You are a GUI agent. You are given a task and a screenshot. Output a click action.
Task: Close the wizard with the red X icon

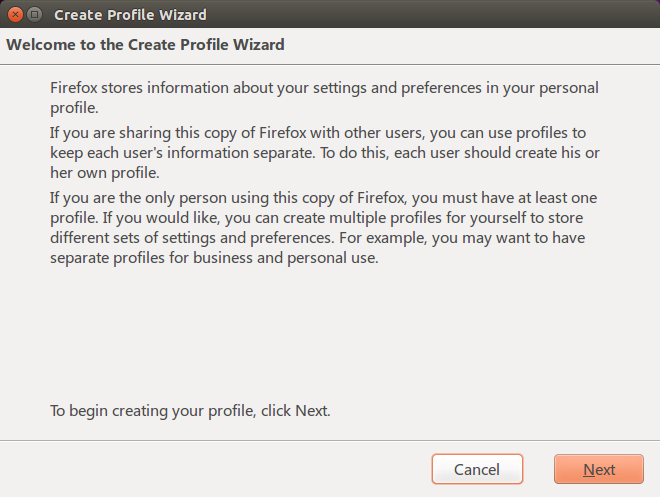point(16,15)
